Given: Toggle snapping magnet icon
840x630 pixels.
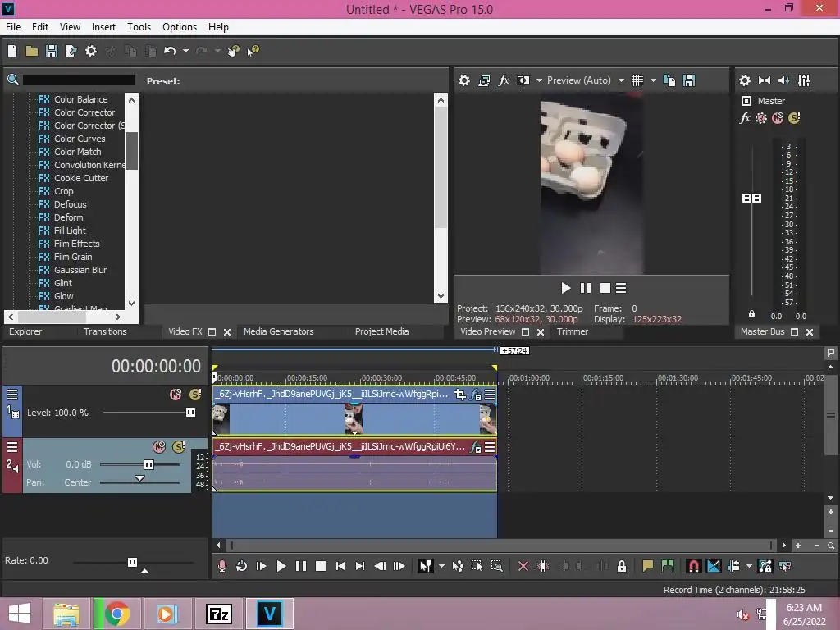Looking at the screenshot, I should tap(693, 566).
